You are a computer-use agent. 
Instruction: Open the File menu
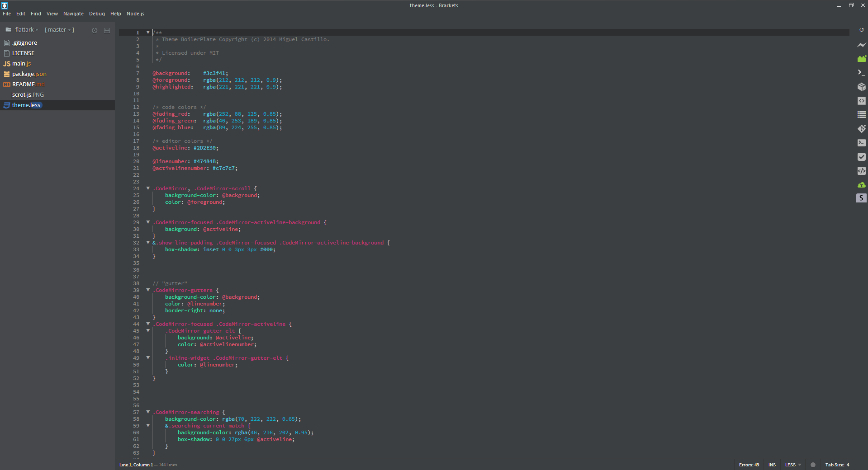tap(7, 14)
